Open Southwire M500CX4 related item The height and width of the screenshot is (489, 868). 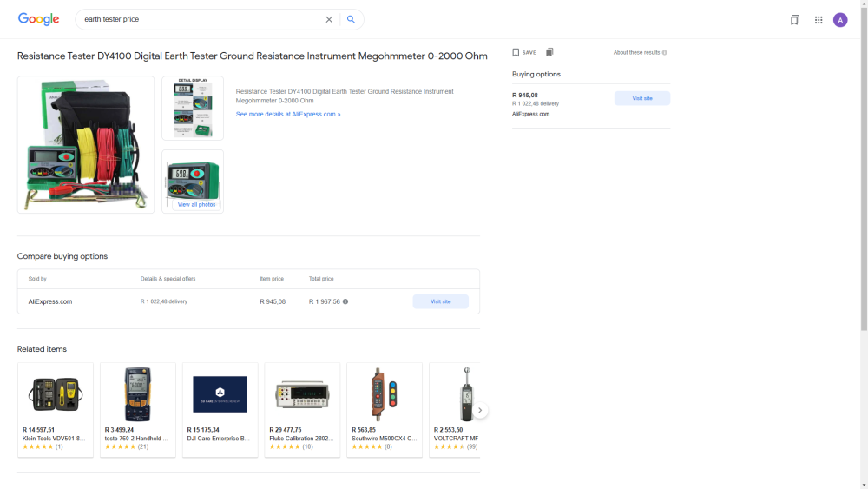(385, 410)
